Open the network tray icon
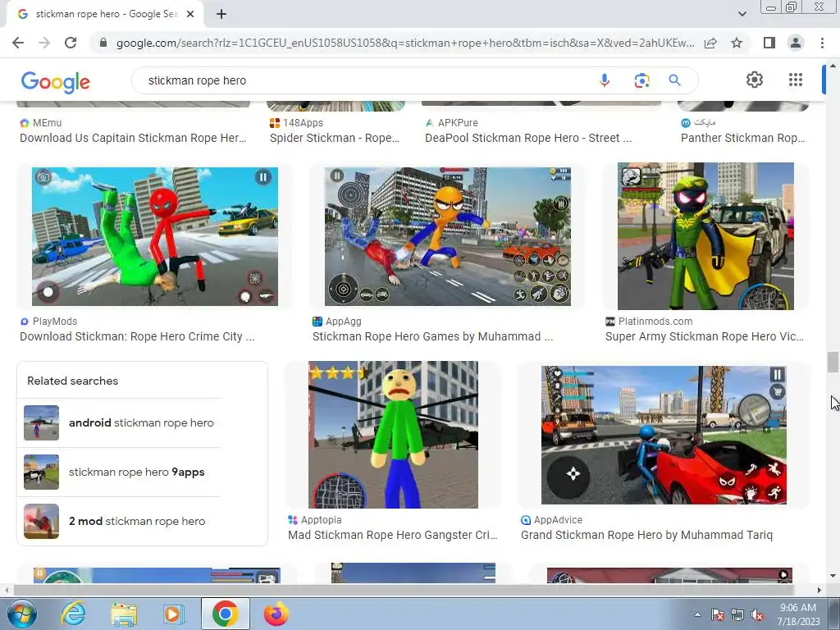Viewport: 840px width, 630px height. point(737,614)
